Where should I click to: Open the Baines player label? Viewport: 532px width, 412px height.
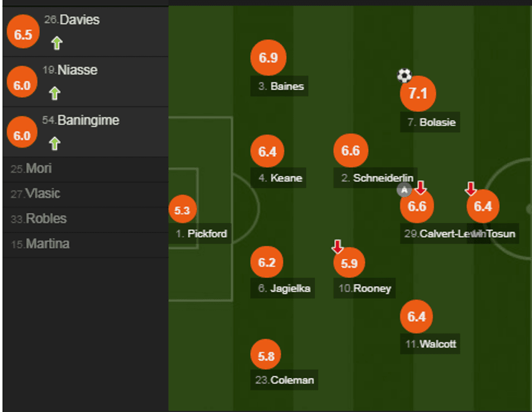click(x=280, y=86)
